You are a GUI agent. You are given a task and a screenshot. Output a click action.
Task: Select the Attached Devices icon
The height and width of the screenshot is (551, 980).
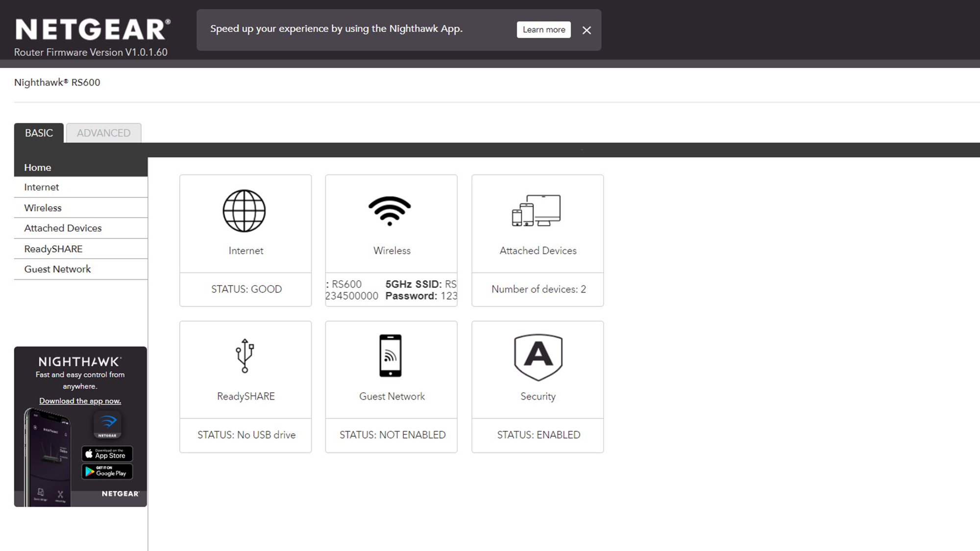coord(537,212)
